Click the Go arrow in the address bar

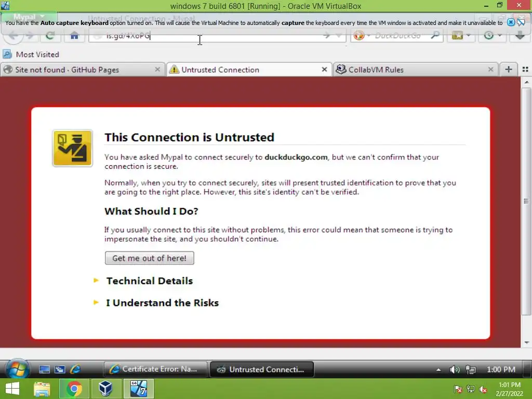point(326,35)
